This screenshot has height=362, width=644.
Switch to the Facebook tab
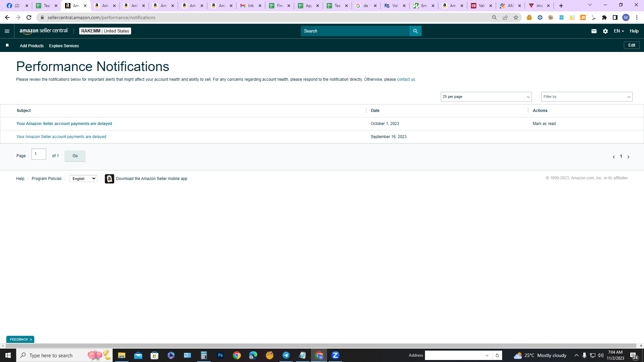[x=18, y=6]
